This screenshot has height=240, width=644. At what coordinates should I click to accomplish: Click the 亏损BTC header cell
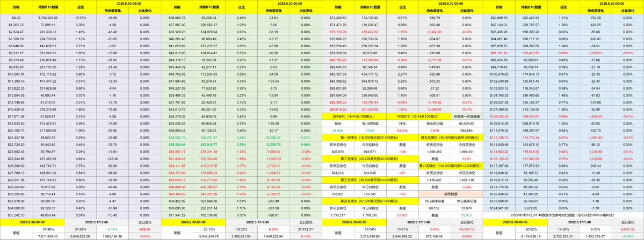point(418,117)
